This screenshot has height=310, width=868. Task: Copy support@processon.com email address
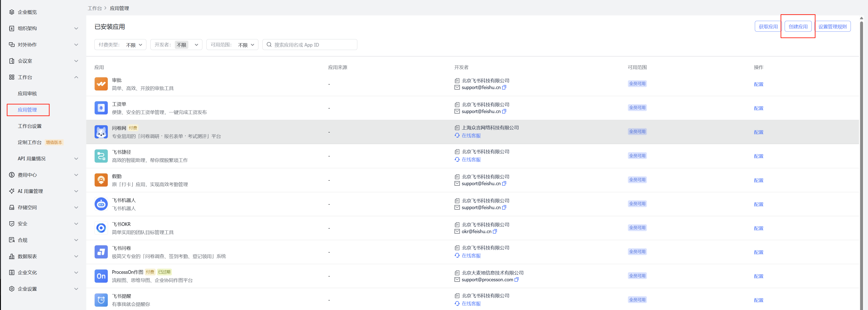(517, 280)
